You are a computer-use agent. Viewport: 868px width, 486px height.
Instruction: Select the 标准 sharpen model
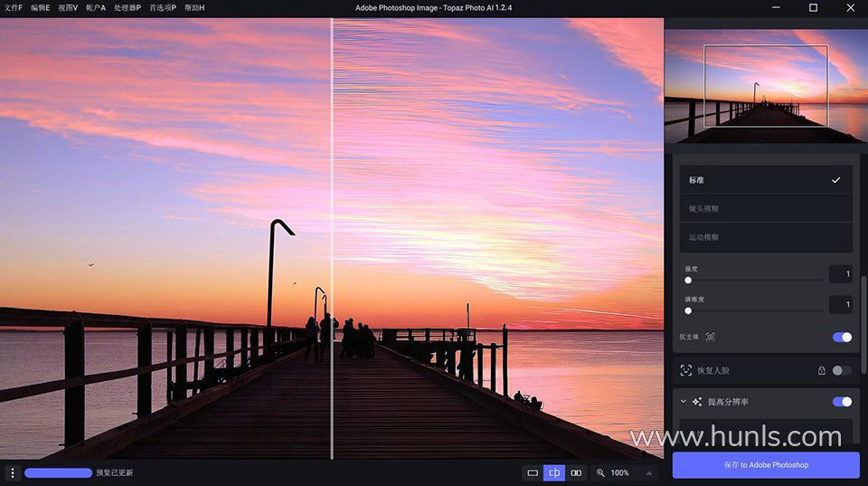pyautogui.click(x=766, y=179)
